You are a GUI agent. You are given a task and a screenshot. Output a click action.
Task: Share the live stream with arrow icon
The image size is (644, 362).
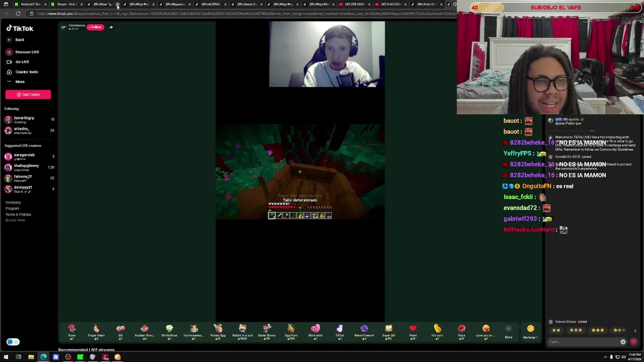coord(111,27)
